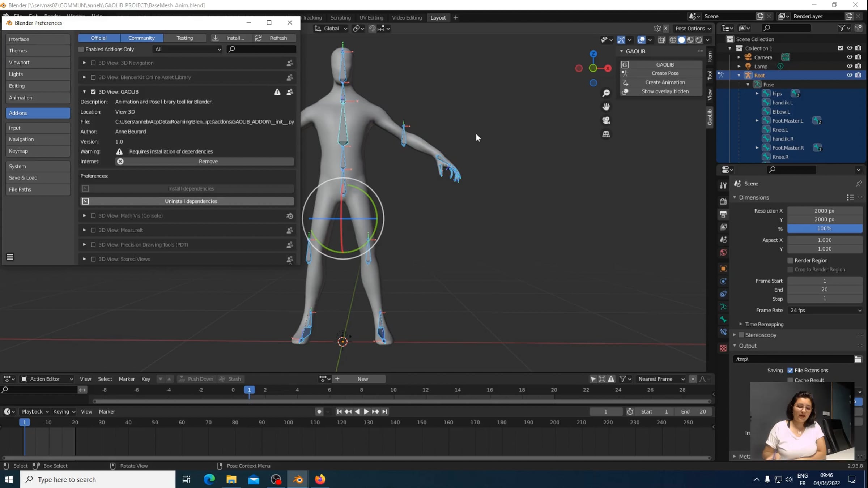This screenshot has width=868, height=488.
Task: Hide the Lamp in the outliner
Action: coord(850,66)
